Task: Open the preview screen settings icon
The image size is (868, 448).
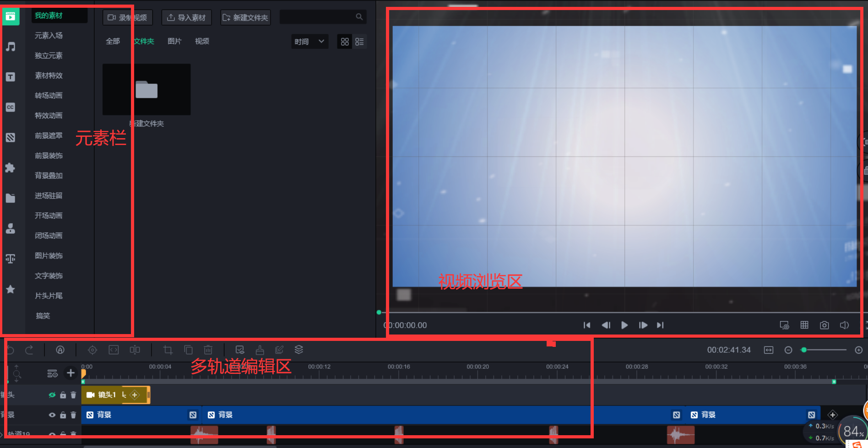Action: click(784, 325)
